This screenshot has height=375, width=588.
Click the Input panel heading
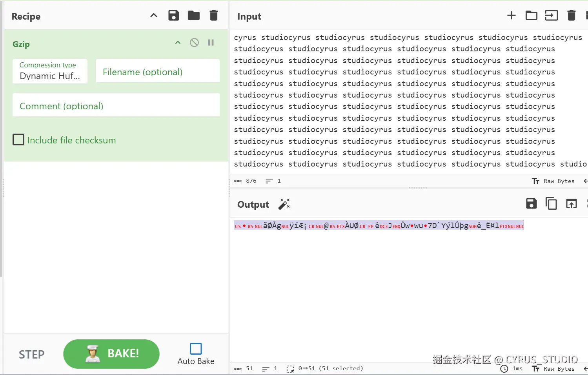tap(249, 16)
